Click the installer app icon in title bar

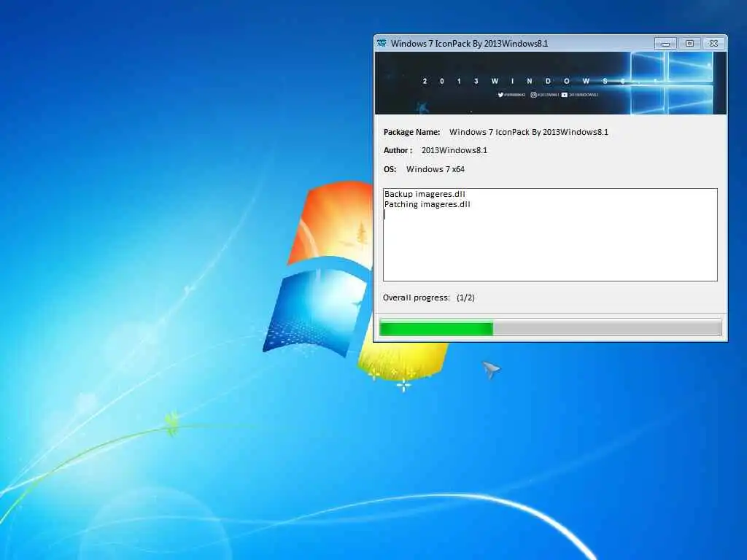coord(382,43)
